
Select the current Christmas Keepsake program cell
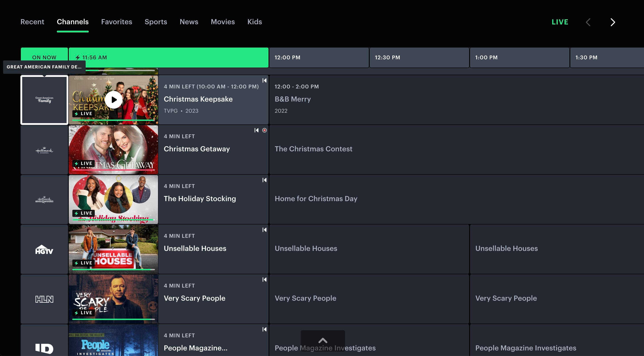click(213, 100)
